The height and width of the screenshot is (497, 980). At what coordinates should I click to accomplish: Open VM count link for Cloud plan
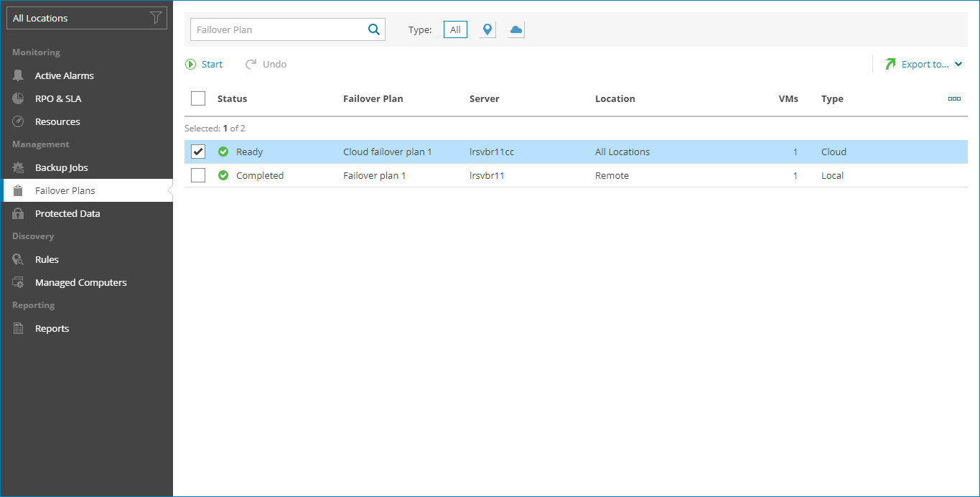(x=795, y=152)
